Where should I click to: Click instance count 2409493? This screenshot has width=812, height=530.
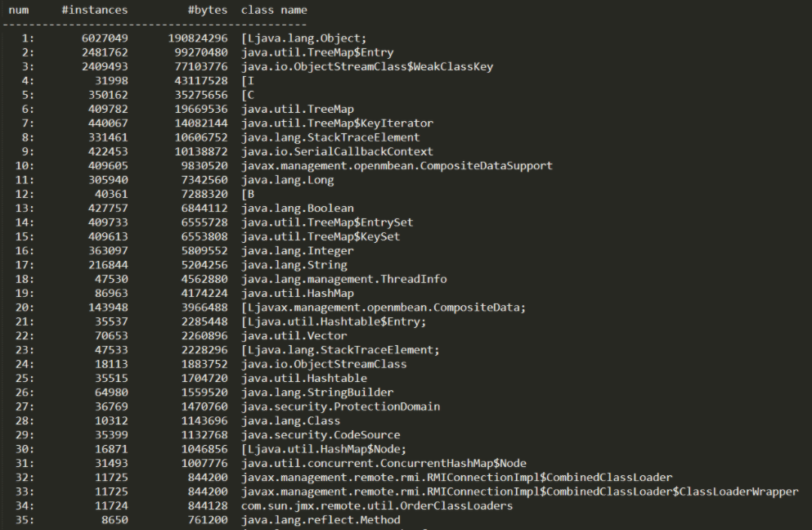pos(105,67)
